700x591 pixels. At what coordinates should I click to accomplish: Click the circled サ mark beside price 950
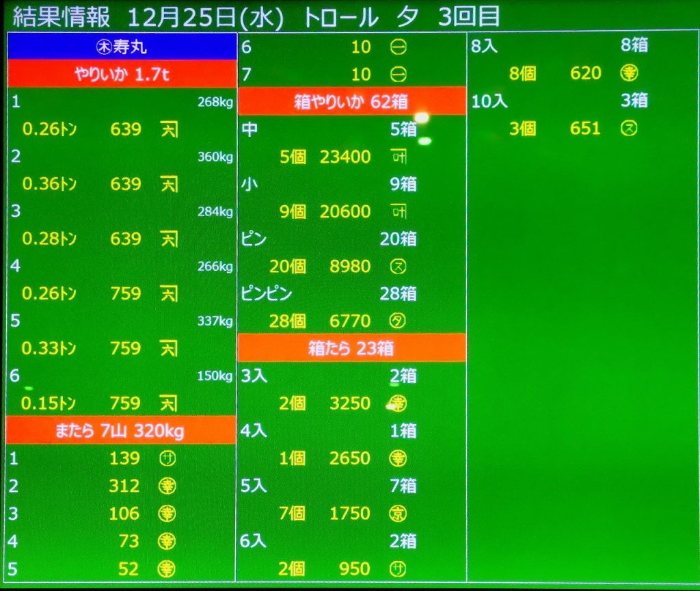[397, 568]
